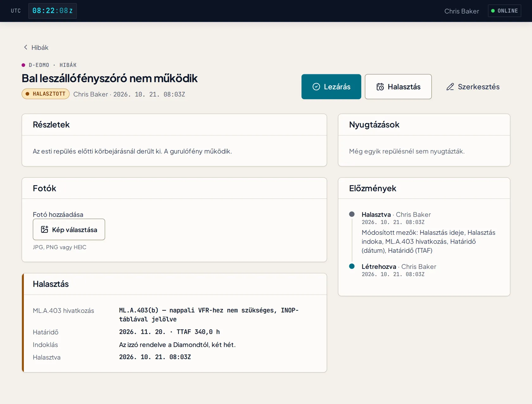Return to the Hibák list link
This screenshot has width=532, height=404.
pos(36,47)
